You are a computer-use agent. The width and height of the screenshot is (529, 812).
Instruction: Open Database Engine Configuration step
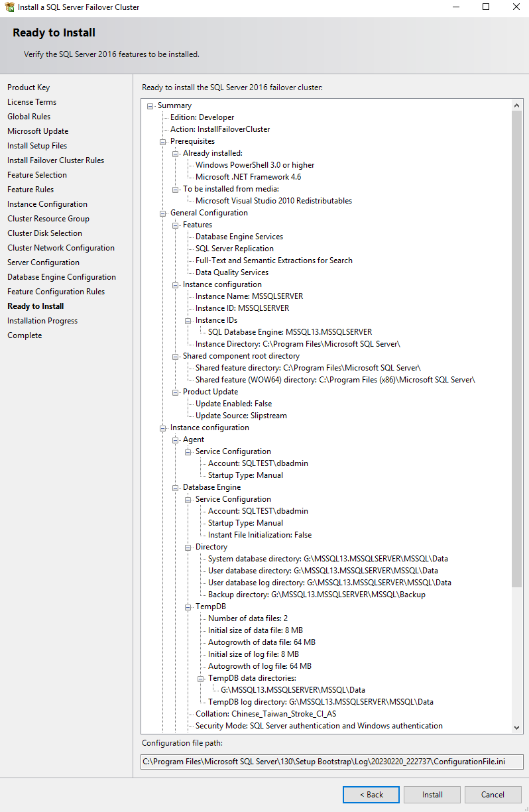tap(62, 277)
